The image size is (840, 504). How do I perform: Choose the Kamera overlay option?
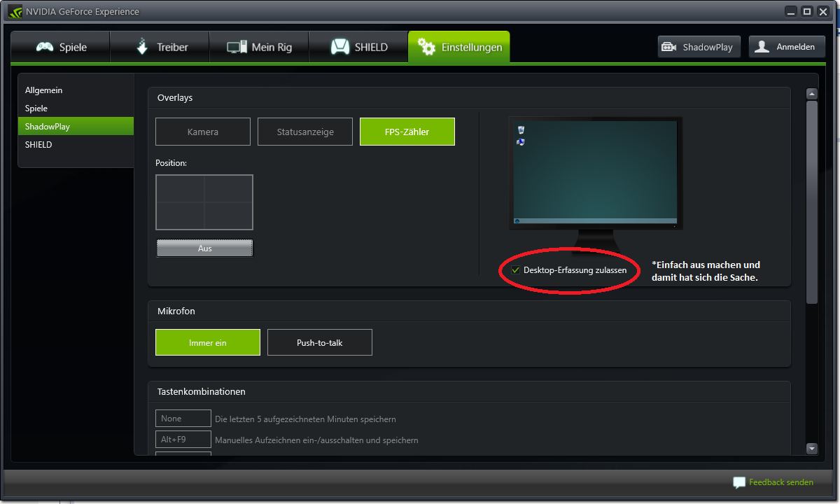[x=203, y=132]
